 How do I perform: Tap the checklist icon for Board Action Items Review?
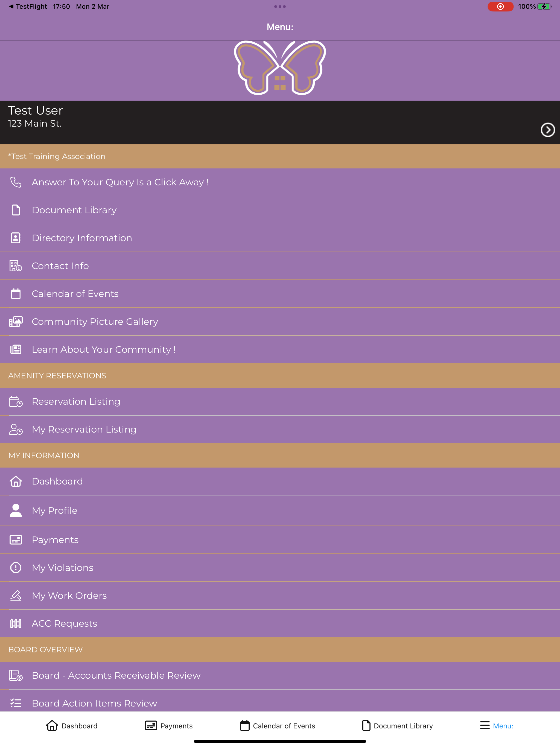click(16, 703)
